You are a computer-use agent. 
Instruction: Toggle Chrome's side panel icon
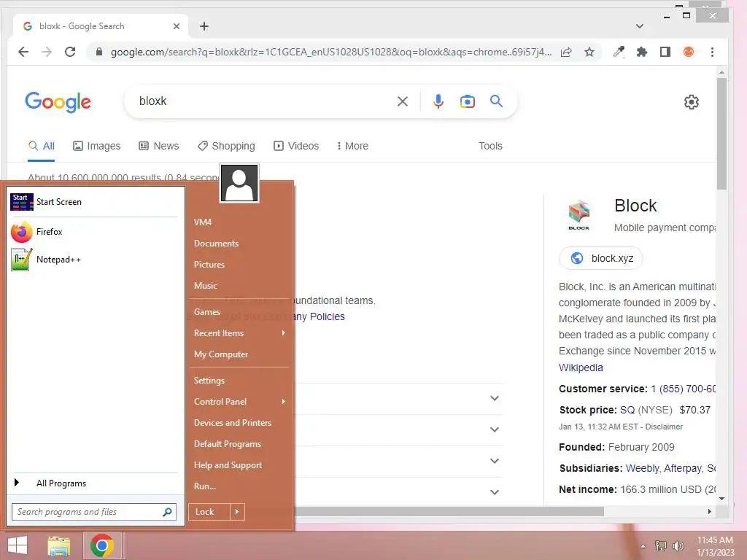665,52
